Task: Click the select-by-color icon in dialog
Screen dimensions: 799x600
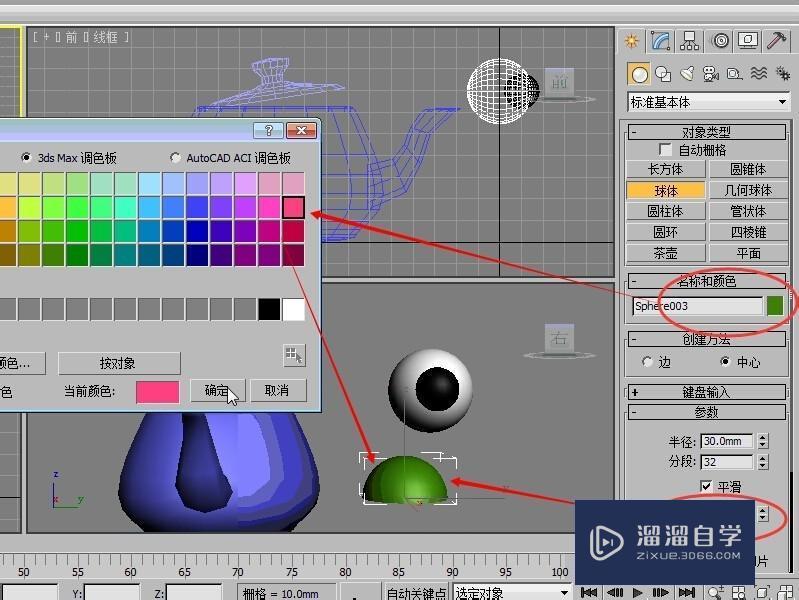Action: (x=294, y=355)
